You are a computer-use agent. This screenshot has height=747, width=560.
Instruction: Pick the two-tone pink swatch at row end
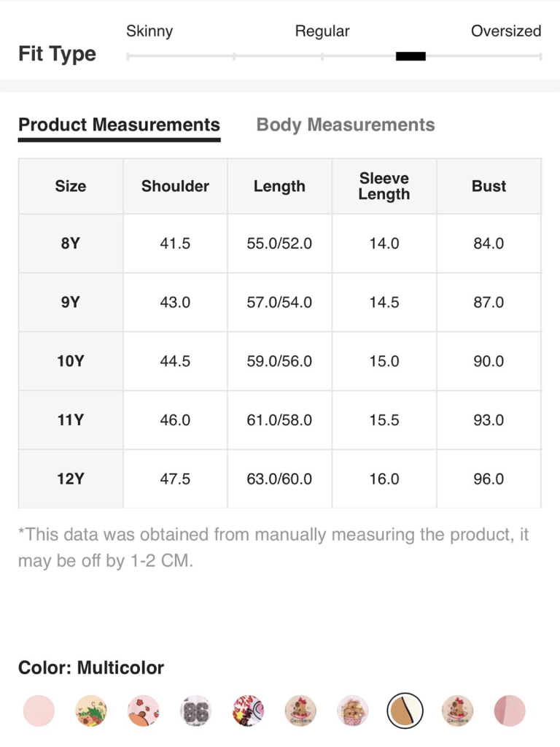click(510, 711)
